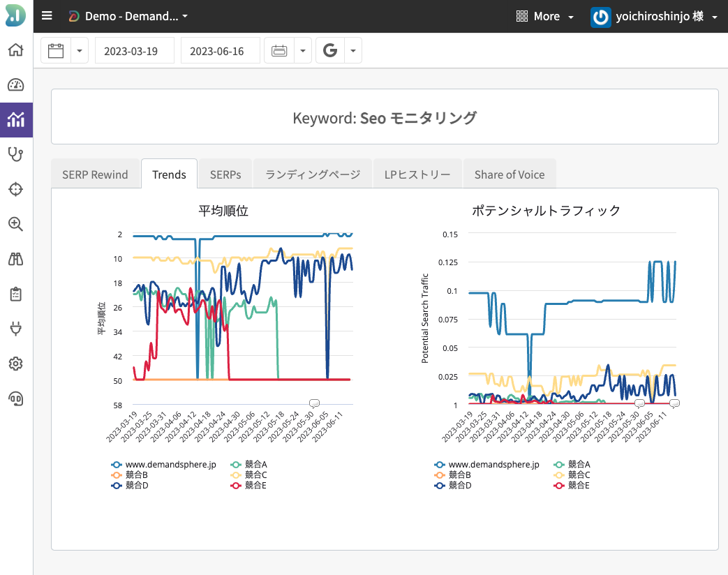This screenshot has height=575, width=728.
Task: Open the clipboard checklist icon in sidebar
Action: tap(16, 294)
